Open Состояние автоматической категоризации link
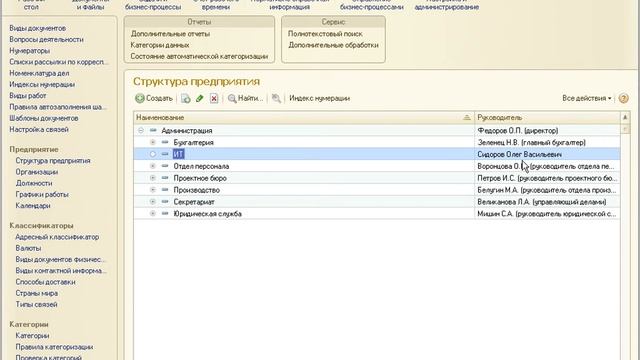The width and height of the screenshot is (640, 360). click(199, 57)
